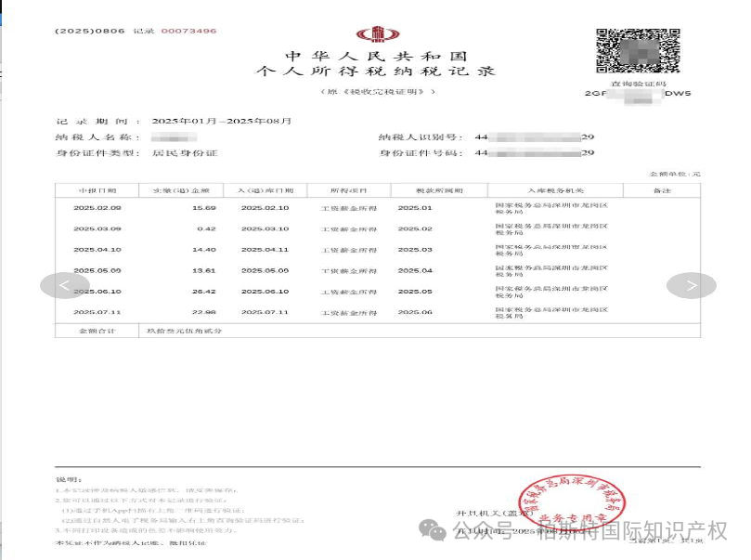Click the verification code 2GF...DW5
This screenshot has width=751, height=560.
pyautogui.click(x=639, y=96)
